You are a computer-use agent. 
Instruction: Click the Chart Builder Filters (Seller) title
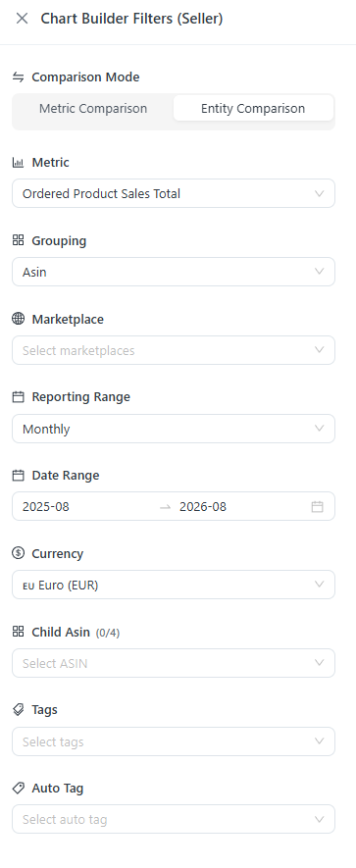[131, 19]
